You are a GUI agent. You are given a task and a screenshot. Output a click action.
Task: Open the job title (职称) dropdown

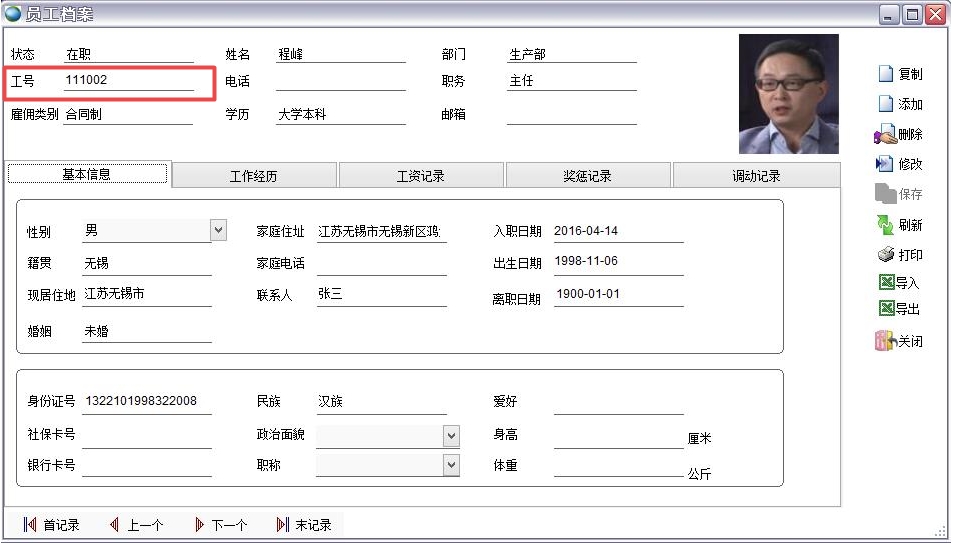pyautogui.click(x=451, y=466)
